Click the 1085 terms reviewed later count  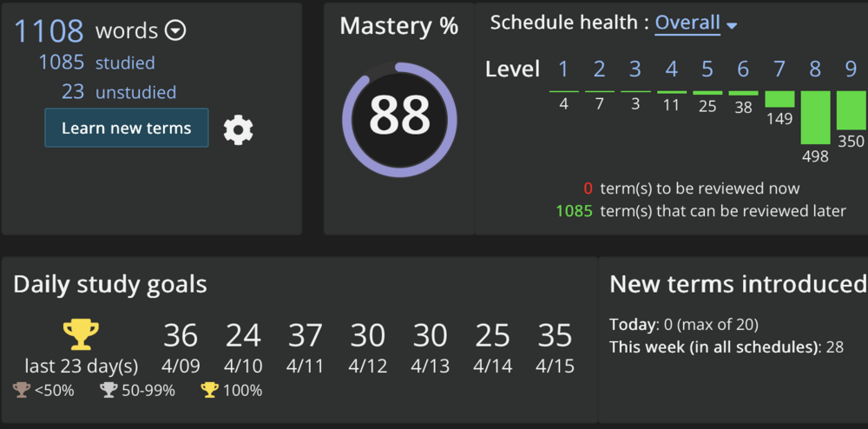574,211
